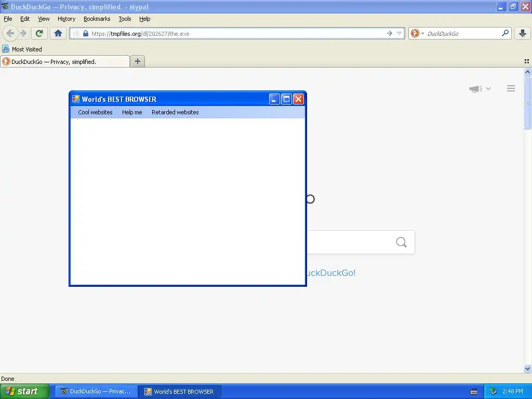This screenshot has height=399, width=532.
Task: Click the keyboard icon in the system tray
Action: 474,392
